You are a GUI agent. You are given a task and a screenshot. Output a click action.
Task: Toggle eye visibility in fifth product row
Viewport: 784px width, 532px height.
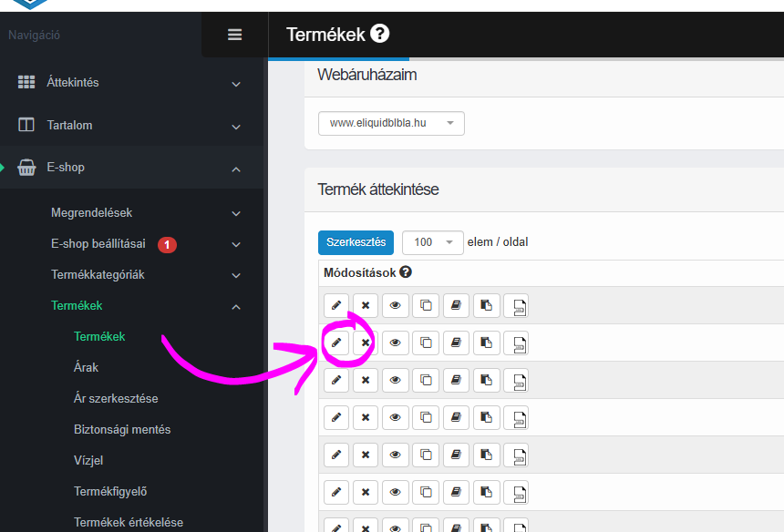click(395, 455)
